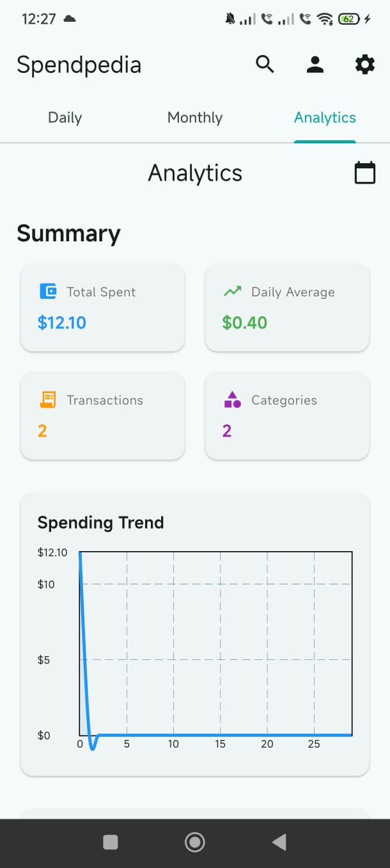Switch to the Monthly tab
The image size is (390, 868).
[x=195, y=118]
